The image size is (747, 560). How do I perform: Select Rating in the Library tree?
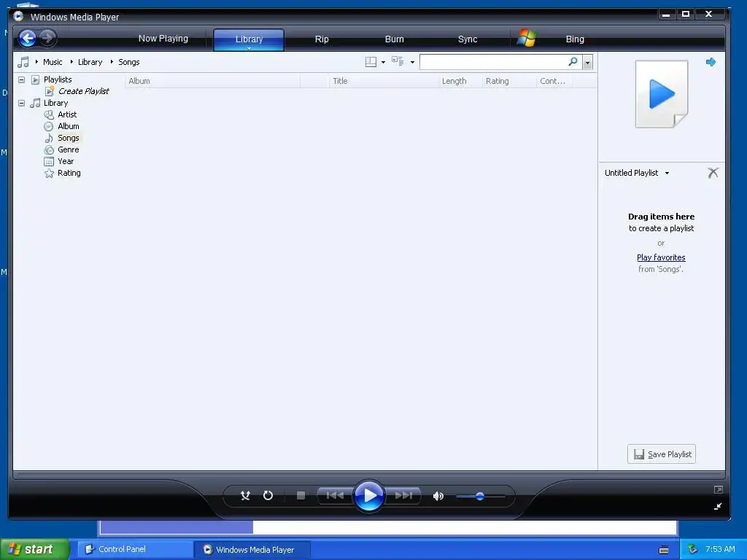pyautogui.click(x=69, y=173)
